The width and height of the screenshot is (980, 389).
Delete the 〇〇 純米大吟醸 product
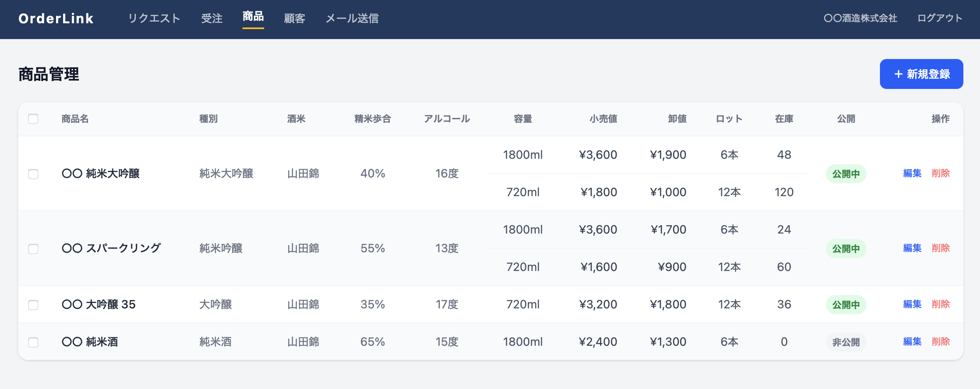pos(941,173)
